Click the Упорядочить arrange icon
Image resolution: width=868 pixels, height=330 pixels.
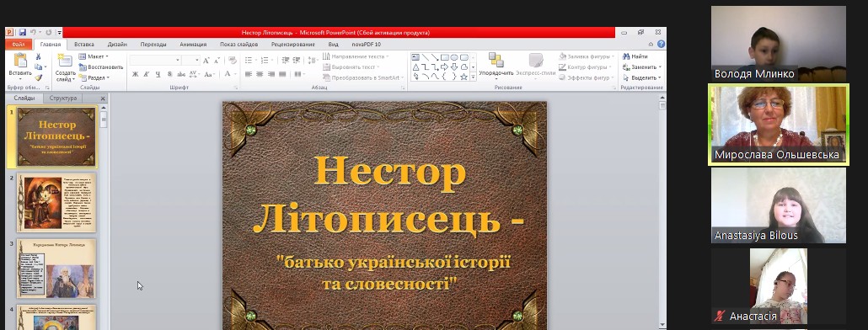pos(496,60)
